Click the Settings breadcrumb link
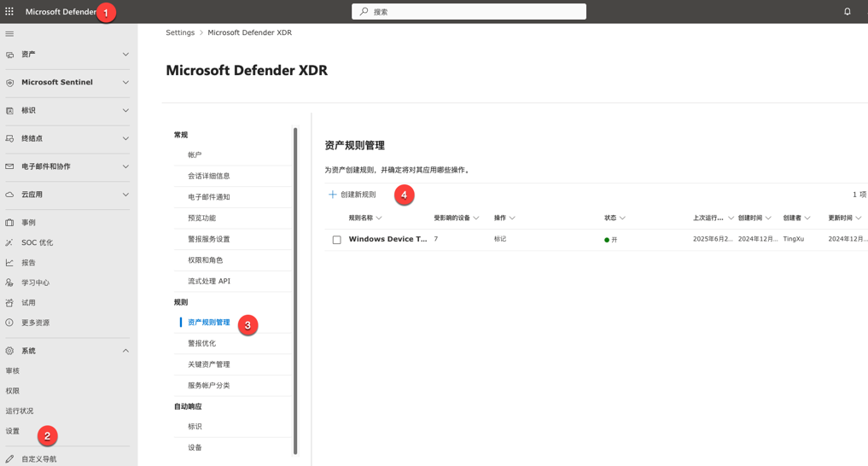The height and width of the screenshot is (466, 868). (x=180, y=32)
